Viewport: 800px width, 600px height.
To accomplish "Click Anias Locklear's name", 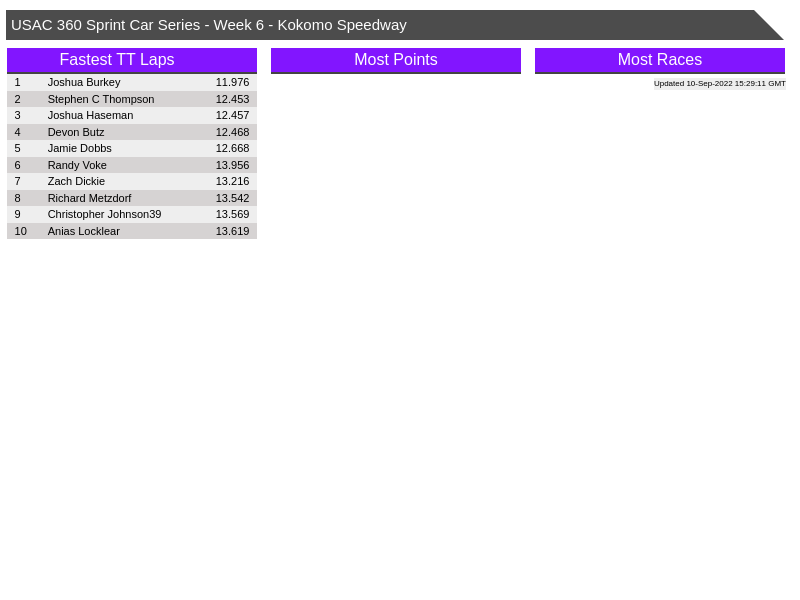I will (x=84, y=231).
